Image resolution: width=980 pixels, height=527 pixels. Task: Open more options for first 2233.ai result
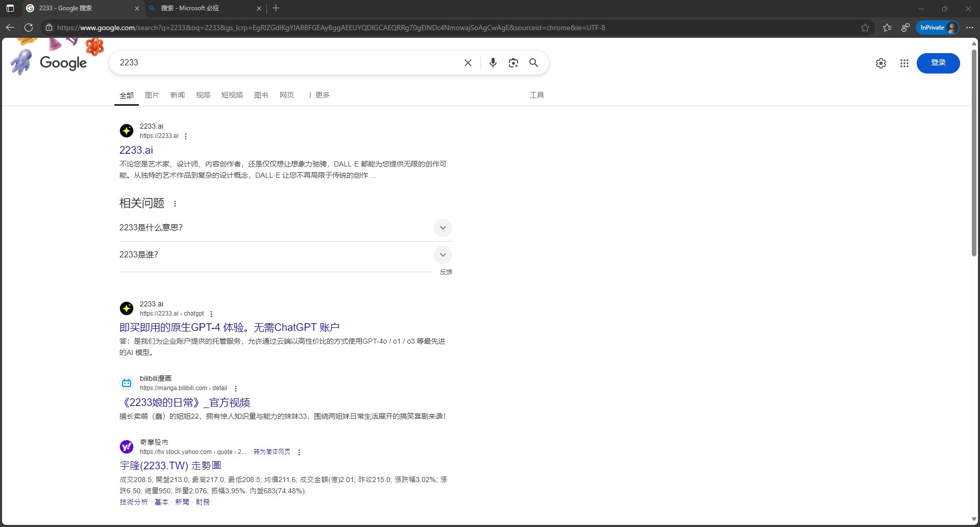pyautogui.click(x=186, y=136)
